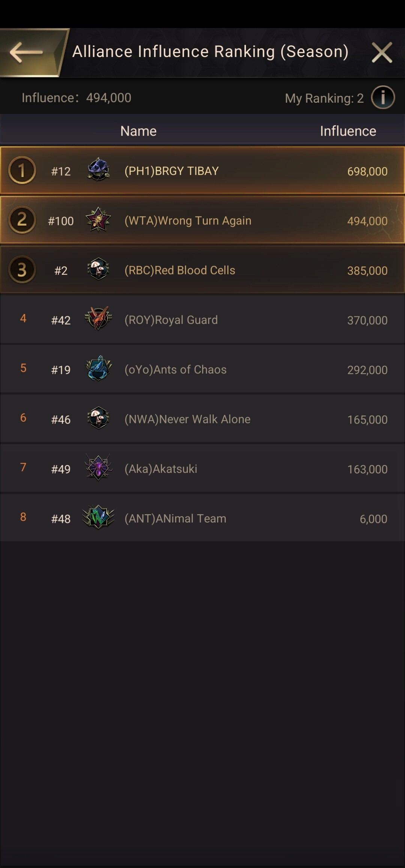Tap the Name column header
This screenshot has height=868, width=405.
coord(138,131)
